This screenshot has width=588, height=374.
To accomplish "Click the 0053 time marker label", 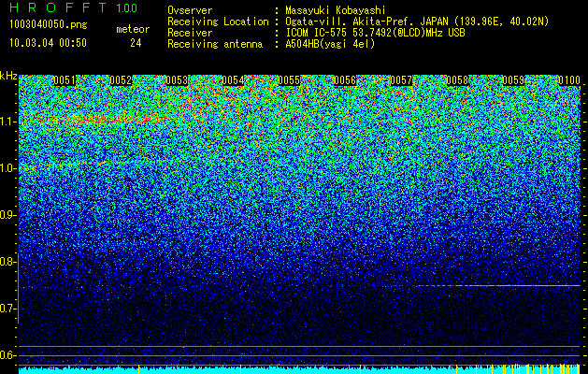I will coord(177,80).
